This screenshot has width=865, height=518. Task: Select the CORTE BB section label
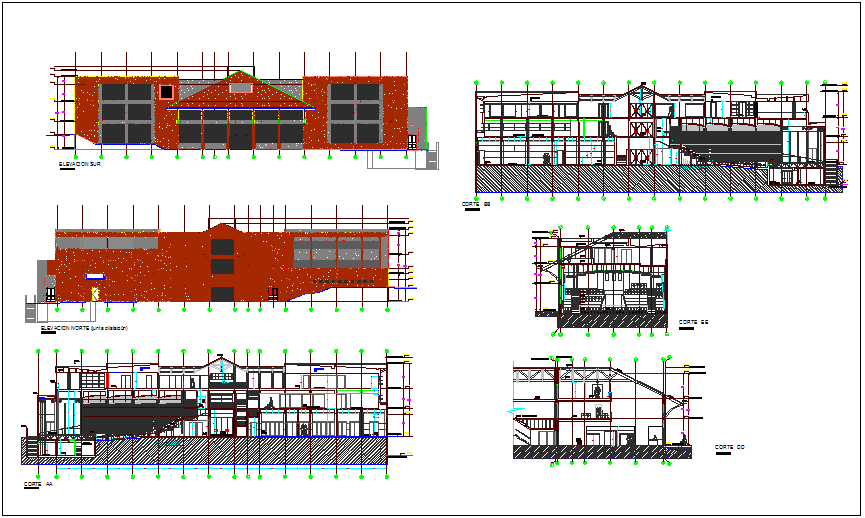point(476,203)
